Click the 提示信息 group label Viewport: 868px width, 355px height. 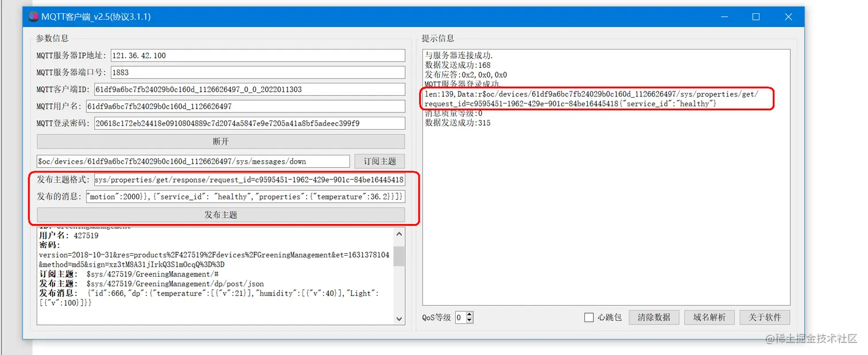click(438, 38)
